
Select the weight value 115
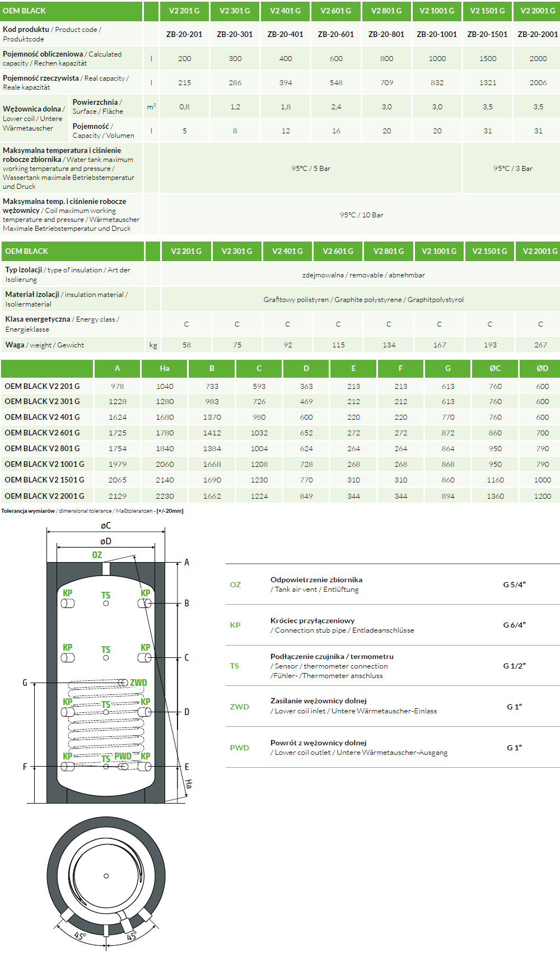(x=338, y=345)
